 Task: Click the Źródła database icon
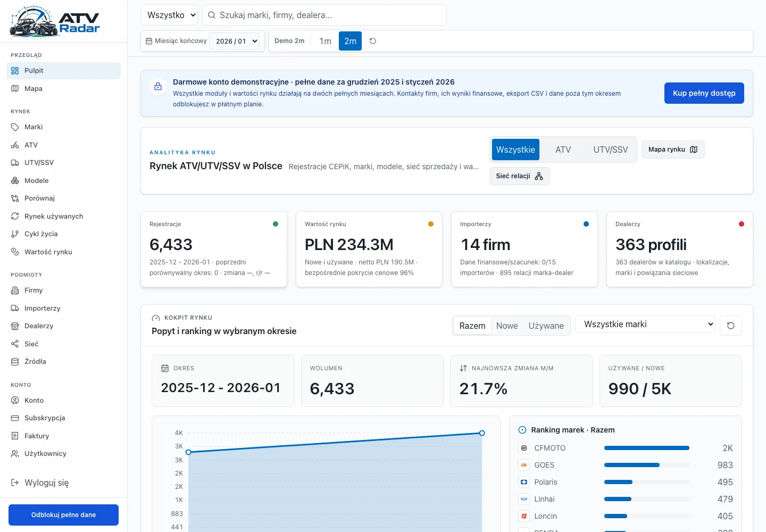[x=15, y=362]
